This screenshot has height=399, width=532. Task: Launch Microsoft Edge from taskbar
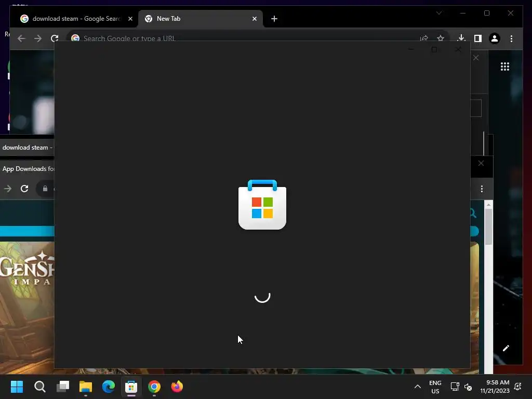[x=109, y=387]
